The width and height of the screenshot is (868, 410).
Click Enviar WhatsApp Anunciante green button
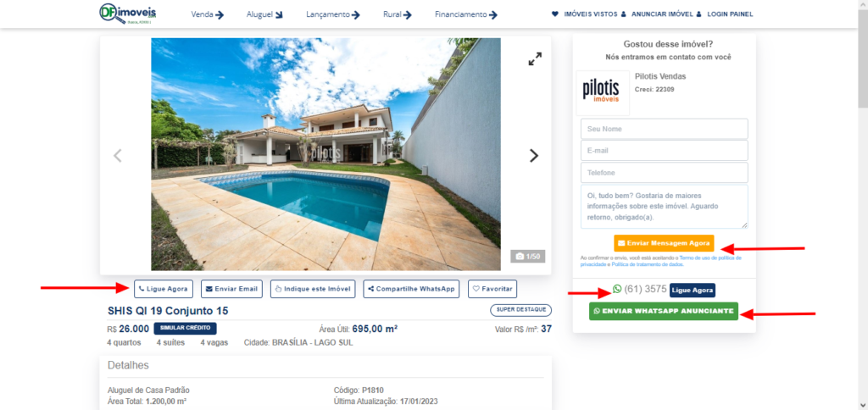pyautogui.click(x=664, y=312)
